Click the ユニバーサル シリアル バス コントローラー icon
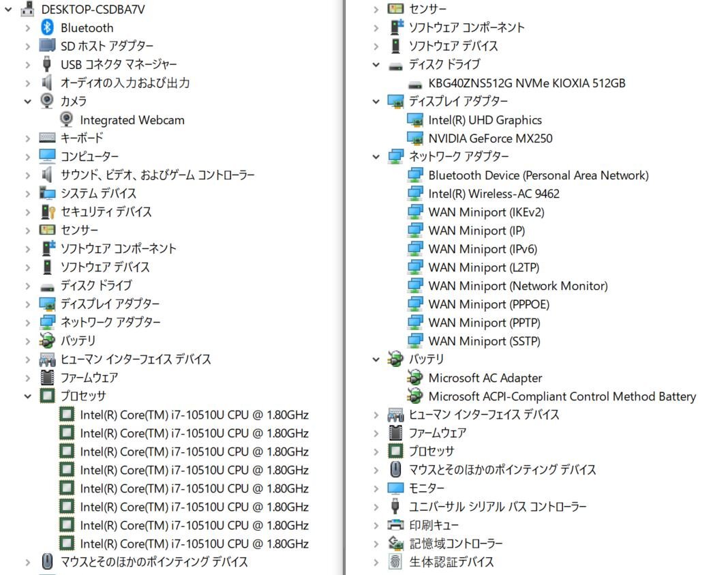This screenshot has width=728, height=575. 395,506
